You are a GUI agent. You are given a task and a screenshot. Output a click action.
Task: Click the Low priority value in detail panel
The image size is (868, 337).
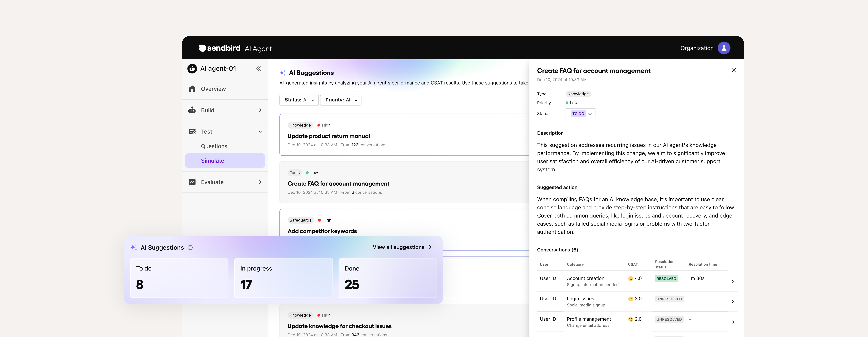coord(571,103)
